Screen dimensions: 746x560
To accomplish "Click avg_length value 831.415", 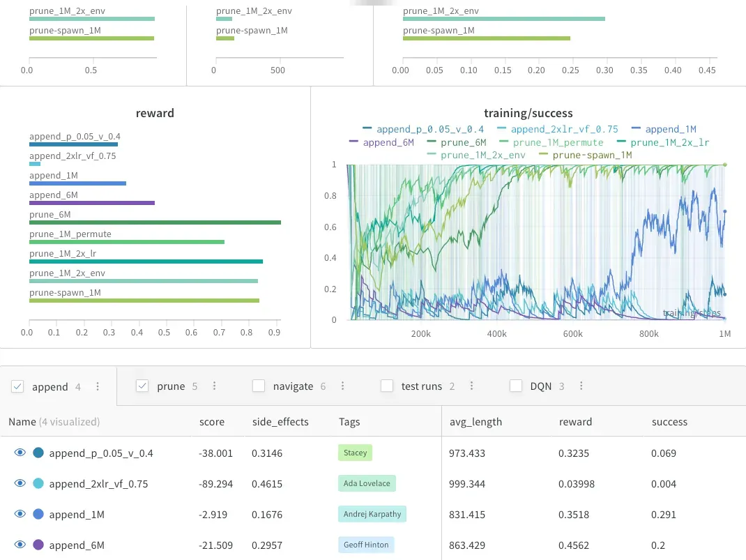I will tap(466, 515).
